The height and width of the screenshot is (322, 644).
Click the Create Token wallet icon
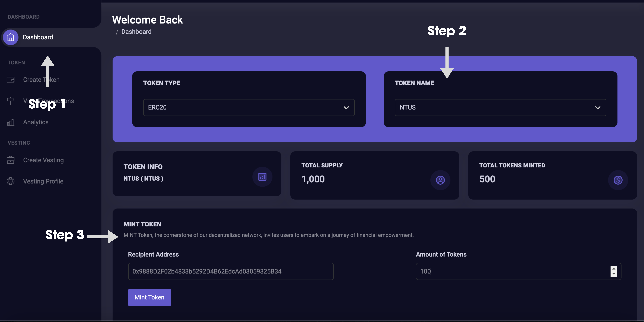coord(11,80)
